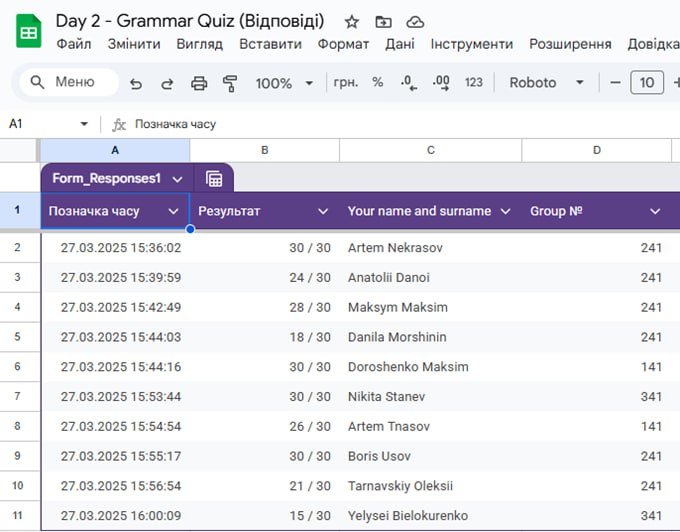
Task: Open more number formats 123
Action: tap(474, 82)
